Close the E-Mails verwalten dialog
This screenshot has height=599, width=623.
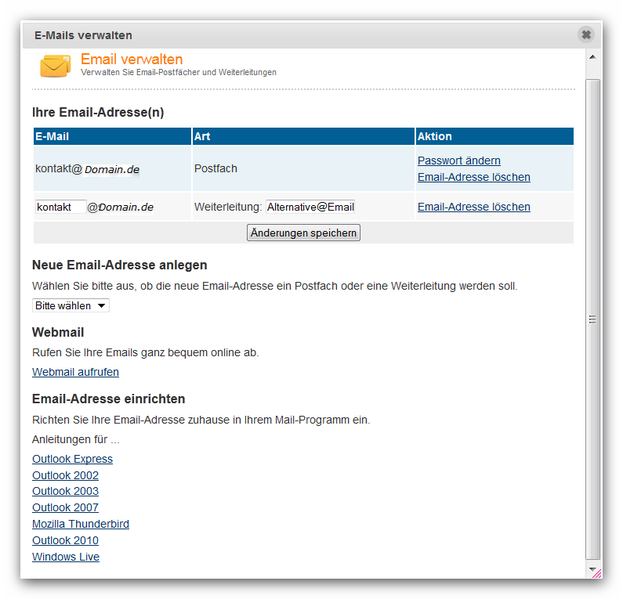[x=586, y=34]
